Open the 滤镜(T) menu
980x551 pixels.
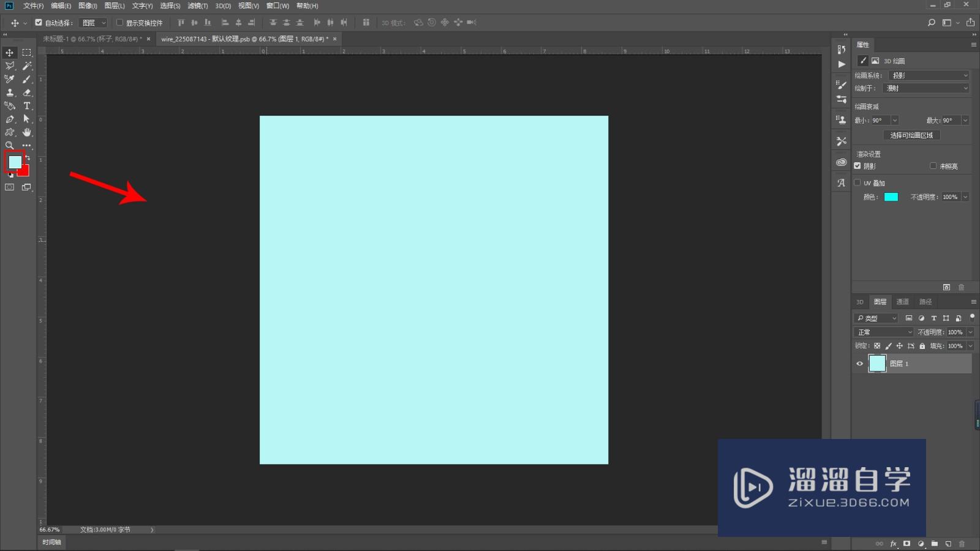point(197,6)
